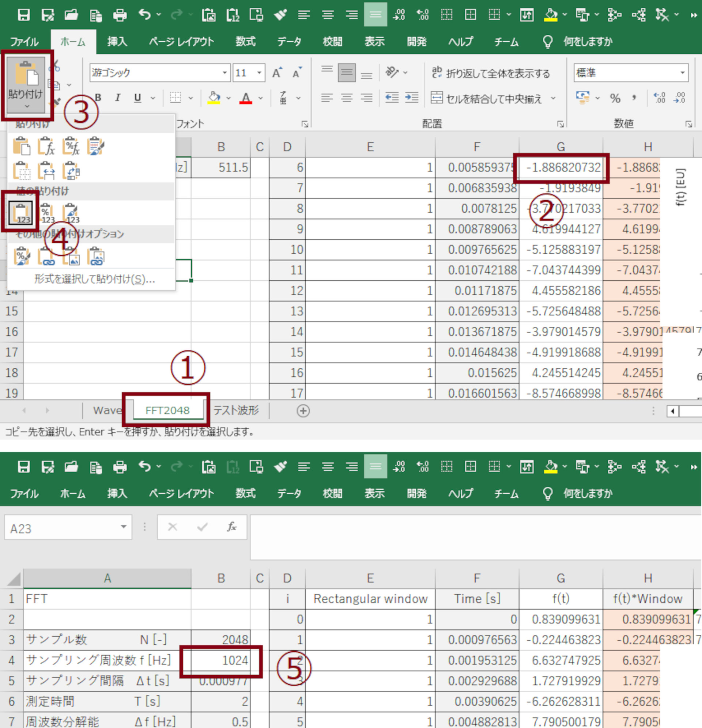Open 挿入 tab in upper ribbon
Image resolution: width=702 pixels, height=728 pixels.
coord(117,42)
